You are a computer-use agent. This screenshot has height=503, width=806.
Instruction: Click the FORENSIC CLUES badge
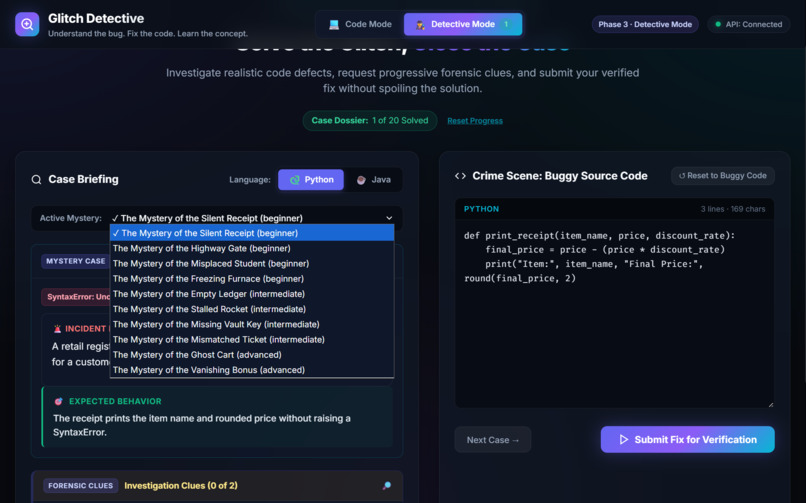(x=80, y=486)
